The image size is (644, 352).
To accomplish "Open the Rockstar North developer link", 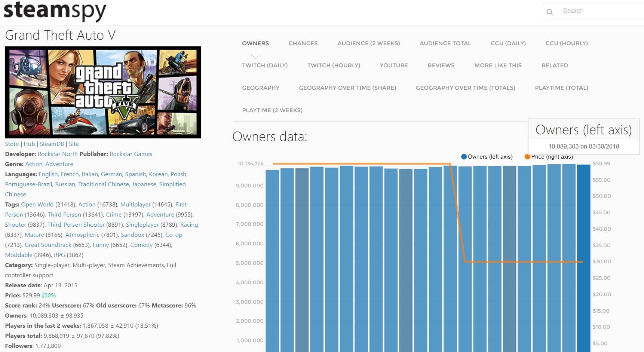I will pyautogui.click(x=58, y=154).
